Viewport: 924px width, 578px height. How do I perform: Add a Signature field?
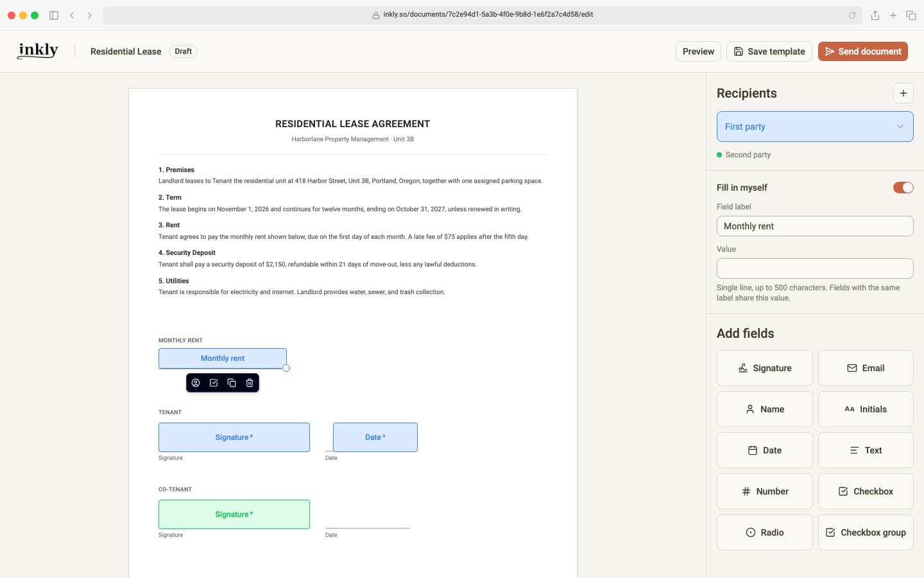tap(764, 368)
